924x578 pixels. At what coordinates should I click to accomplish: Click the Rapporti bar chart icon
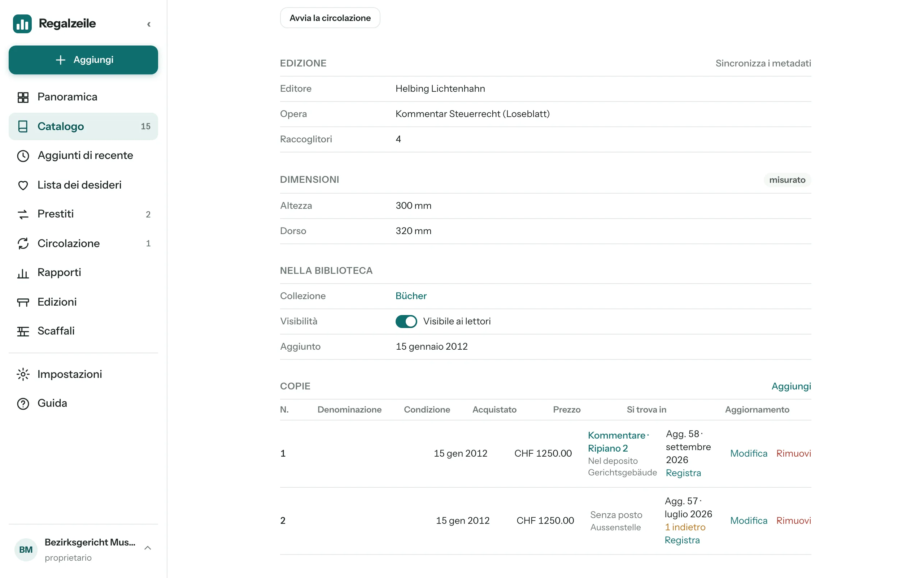(23, 273)
